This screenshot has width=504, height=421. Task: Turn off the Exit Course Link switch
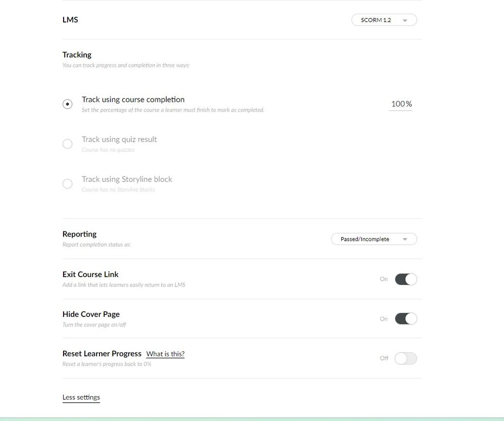406,279
